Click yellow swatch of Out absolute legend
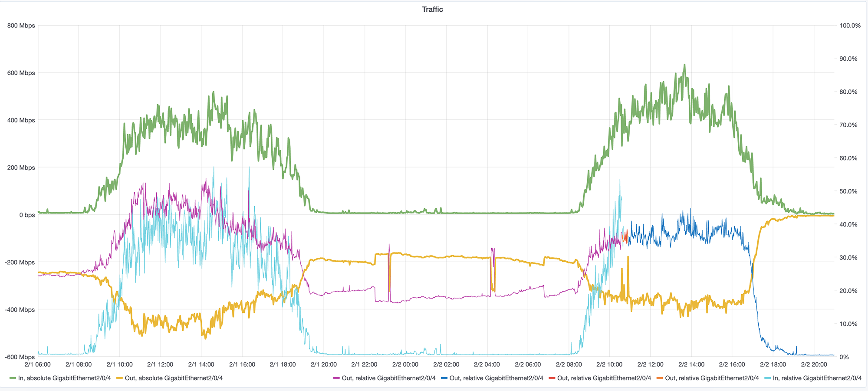This screenshot has width=868, height=391. [119, 378]
